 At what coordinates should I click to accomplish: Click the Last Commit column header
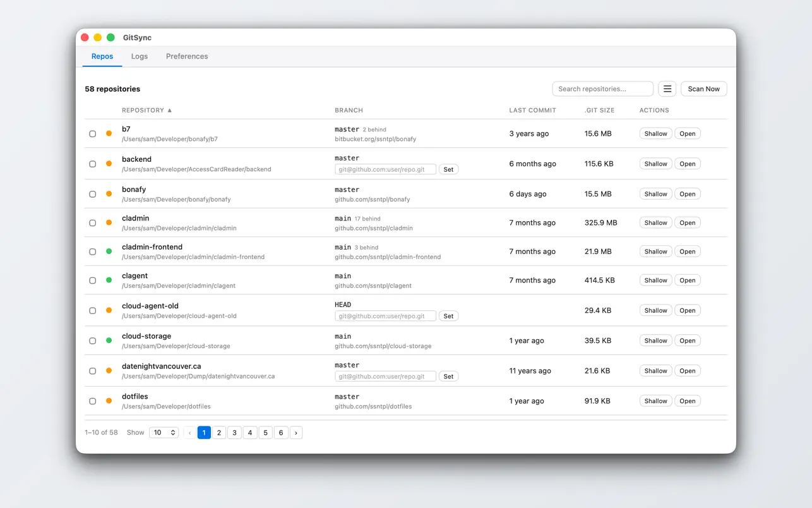click(x=532, y=110)
